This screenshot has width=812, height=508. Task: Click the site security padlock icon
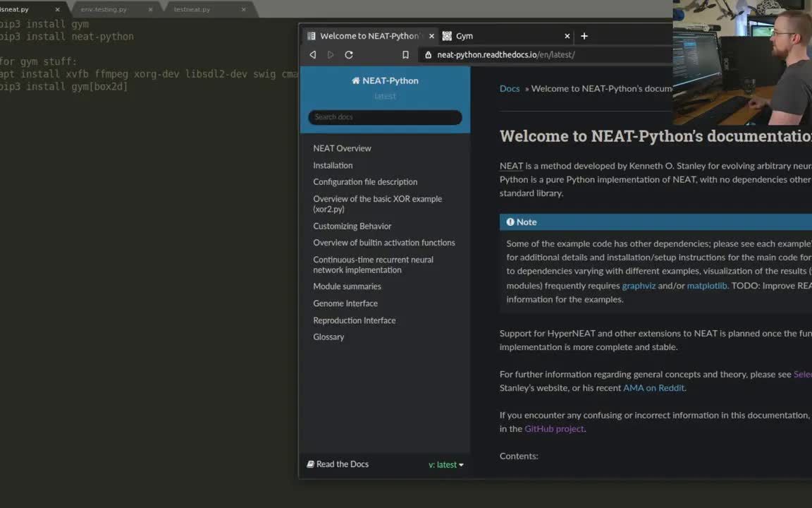(x=429, y=54)
